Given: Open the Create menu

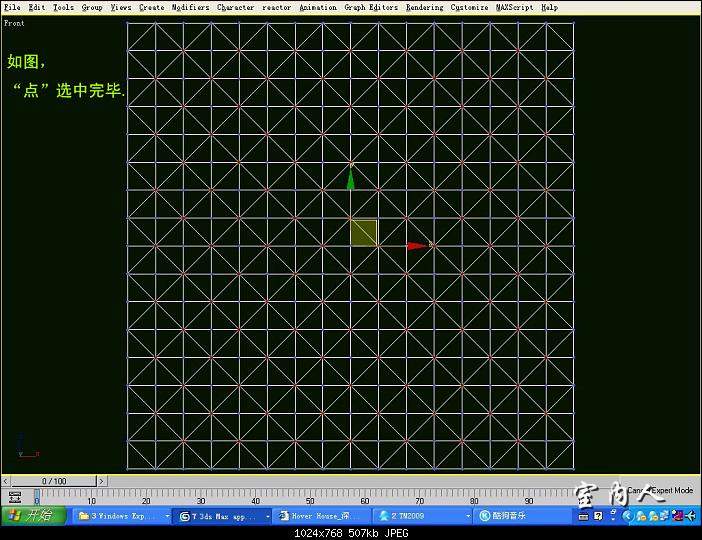Looking at the screenshot, I should 151,7.
